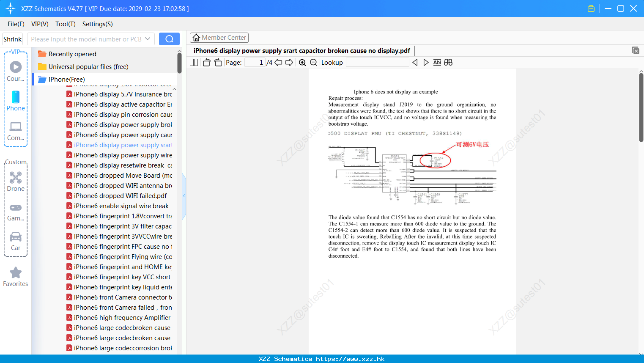The image size is (644, 363).
Task: Open iPhone6 display 5.7V insurance file
Action: click(119, 94)
